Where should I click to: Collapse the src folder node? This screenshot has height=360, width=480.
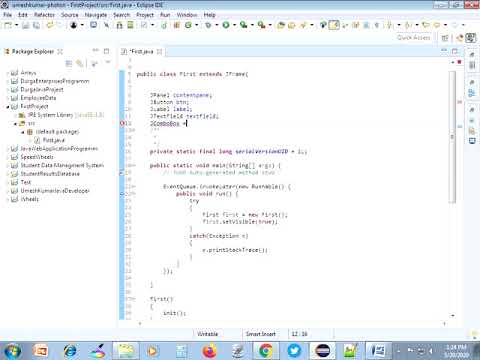point(16,123)
